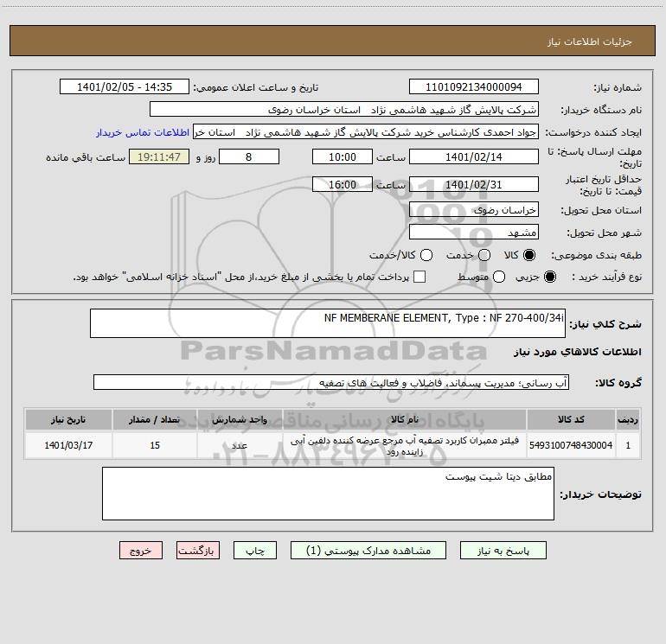Click the شهر محل تحویل field مشهد
The height and width of the screenshot is (644, 666).
point(474,233)
